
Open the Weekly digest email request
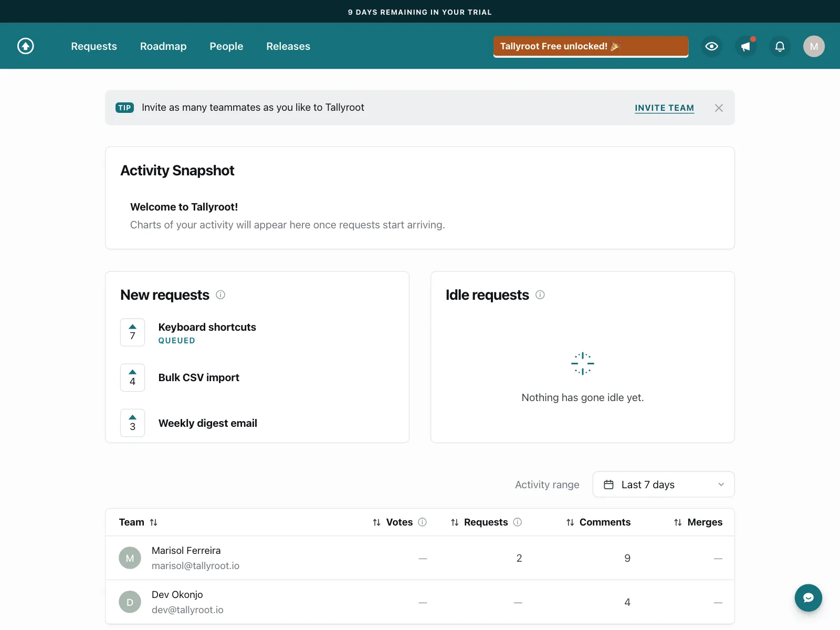[208, 423]
